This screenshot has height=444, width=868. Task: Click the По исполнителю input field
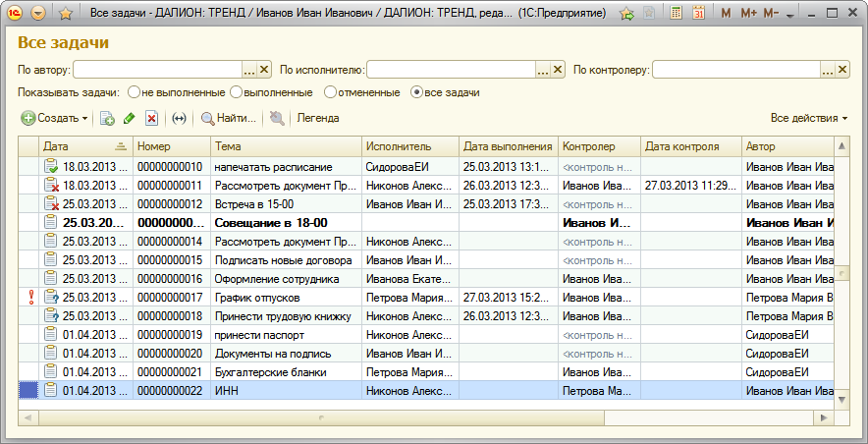point(451,70)
